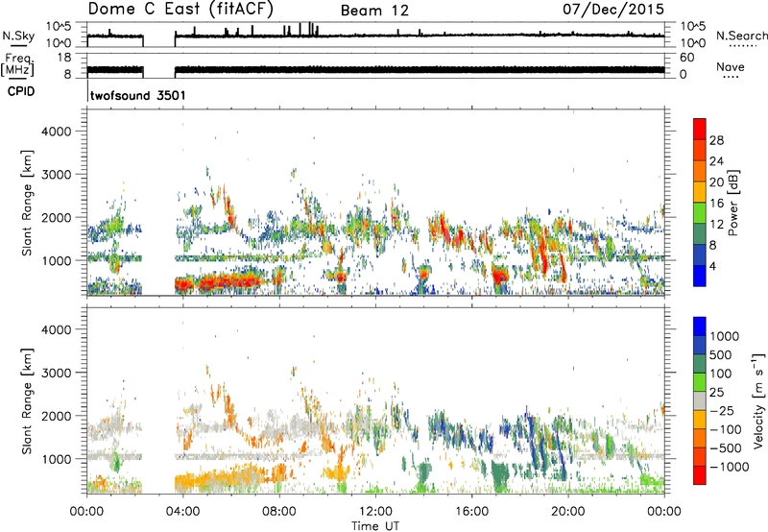Pick the red segment of the velocity colorbar
Screen dimensions: 768x532
(x=700, y=475)
